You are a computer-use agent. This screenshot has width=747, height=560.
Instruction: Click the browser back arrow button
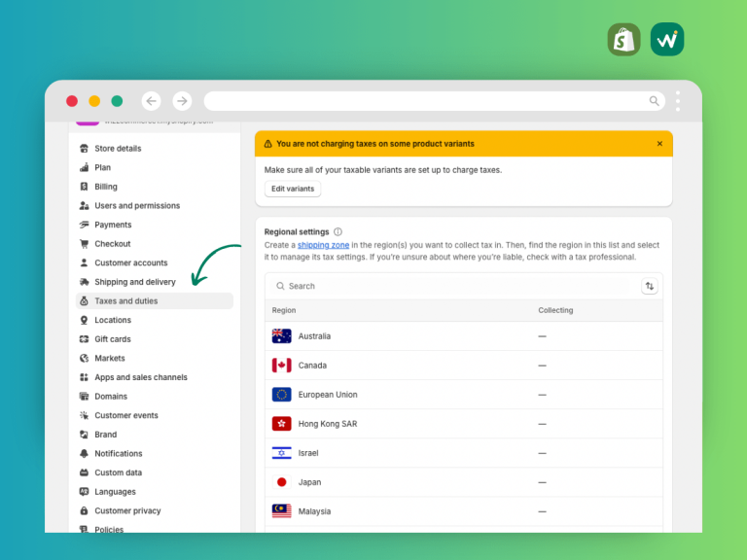pos(151,101)
